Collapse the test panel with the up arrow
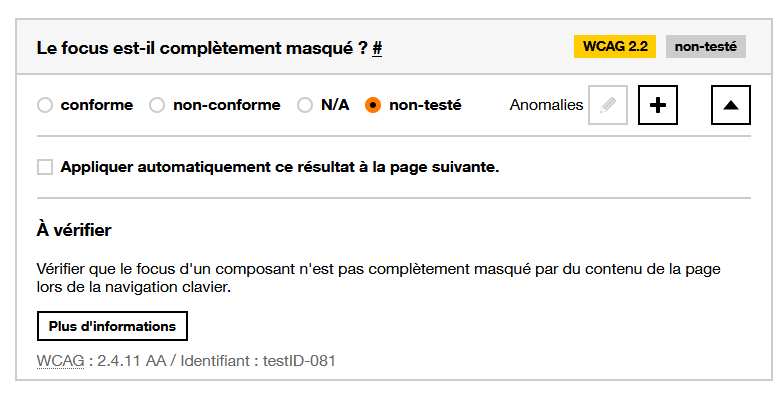 pos(730,105)
